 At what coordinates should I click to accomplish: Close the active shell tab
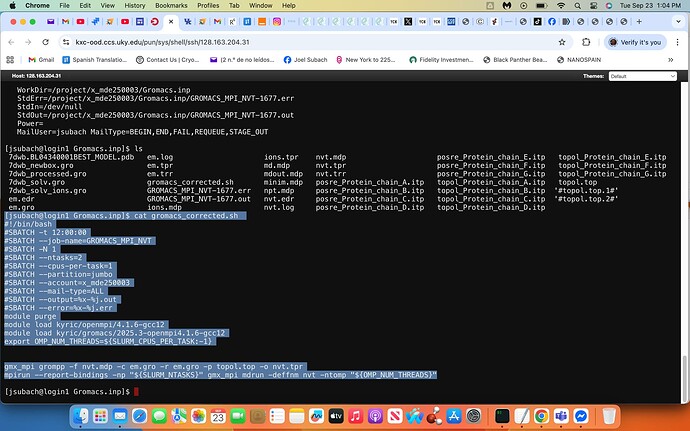point(171,22)
